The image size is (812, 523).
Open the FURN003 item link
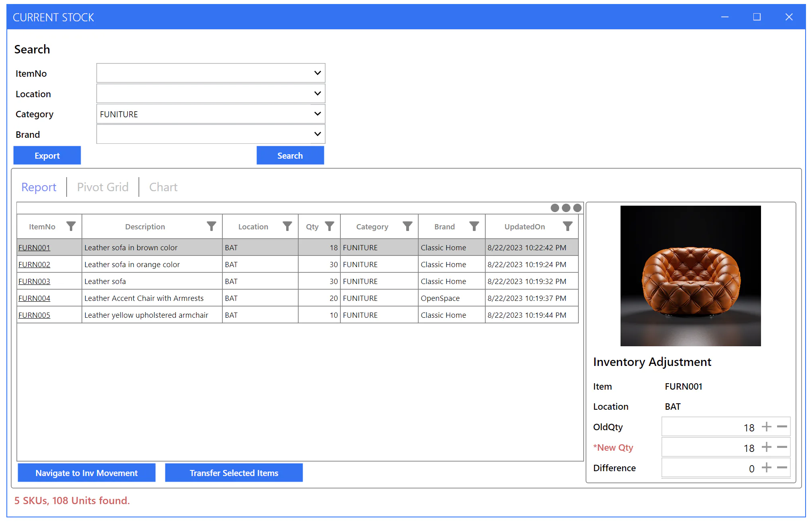35,282
